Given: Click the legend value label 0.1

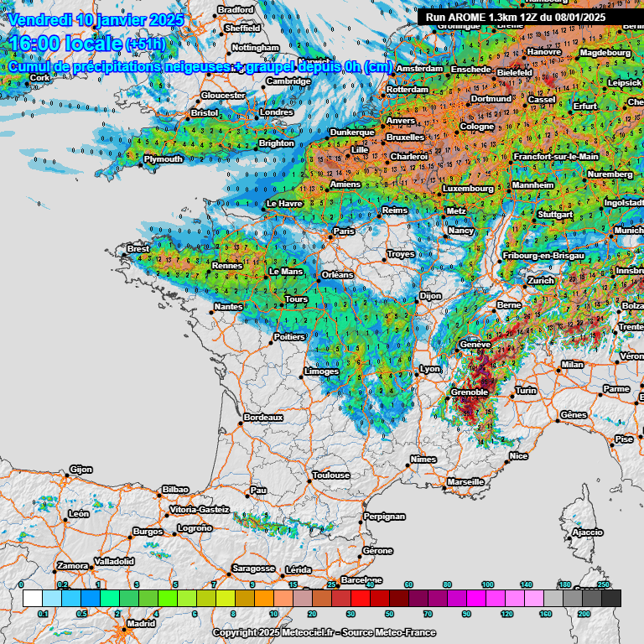Looking at the screenshot, I should 43,614.
